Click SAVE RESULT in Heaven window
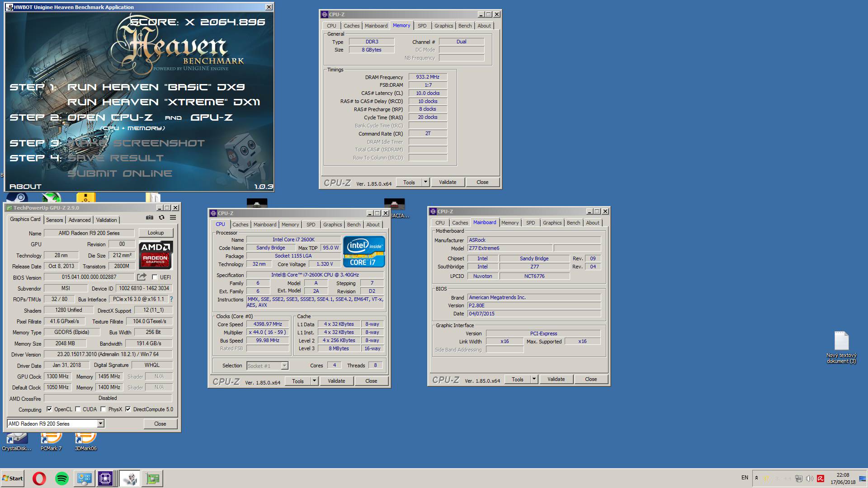 (x=115, y=158)
